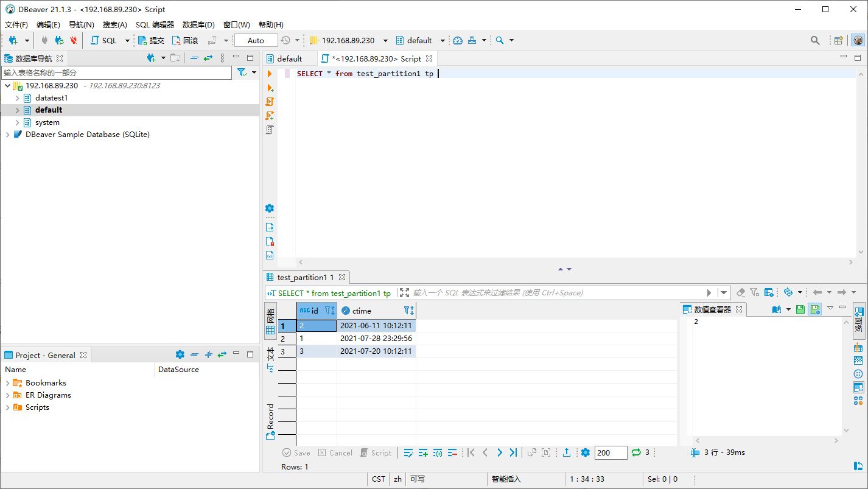The image size is (868, 489).
Task: Jump to the last row of results
Action: pyautogui.click(x=513, y=452)
